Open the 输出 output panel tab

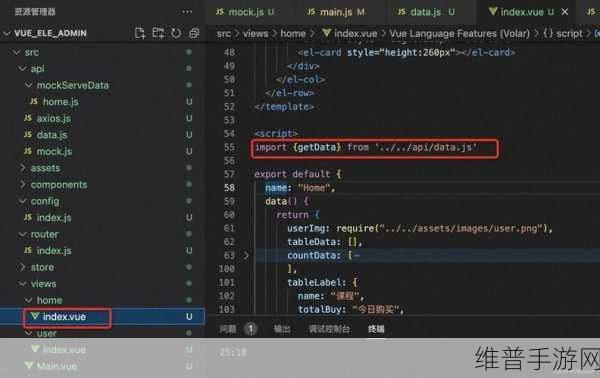click(282, 329)
